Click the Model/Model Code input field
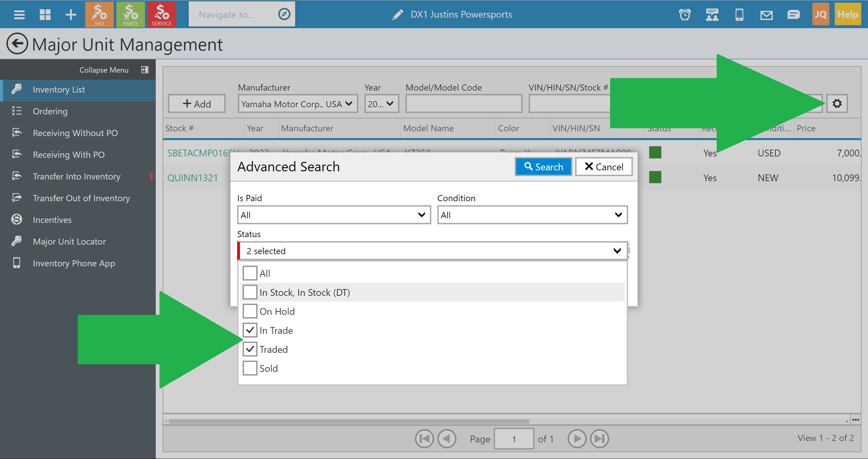Image resolution: width=868 pixels, height=459 pixels. 464,104
